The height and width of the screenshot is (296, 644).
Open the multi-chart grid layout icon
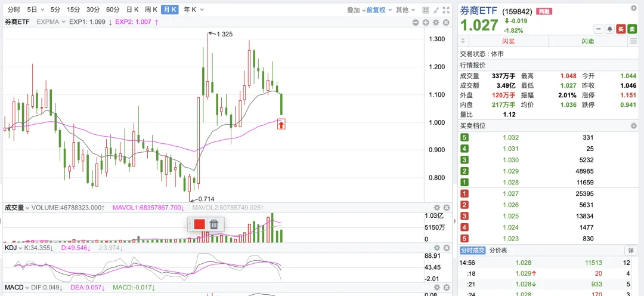[x=426, y=10]
